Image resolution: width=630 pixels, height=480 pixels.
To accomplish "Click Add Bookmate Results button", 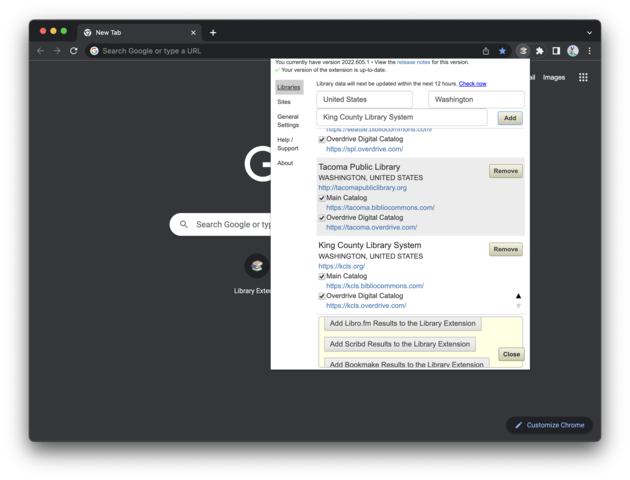I will coord(407,364).
